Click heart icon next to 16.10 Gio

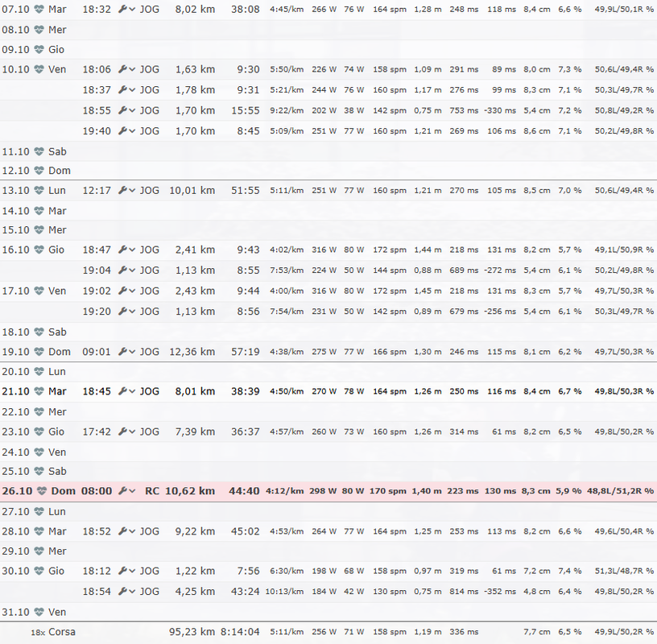pos(39,250)
